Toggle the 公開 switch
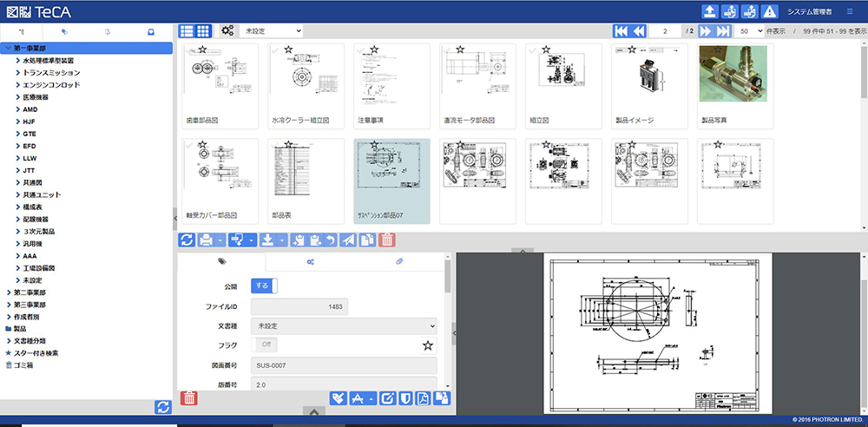868x427 pixels. tap(264, 285)
